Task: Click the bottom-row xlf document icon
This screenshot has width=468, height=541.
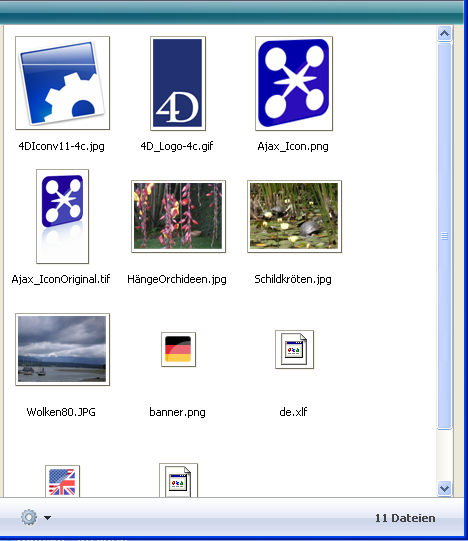Action: point(178,480)
